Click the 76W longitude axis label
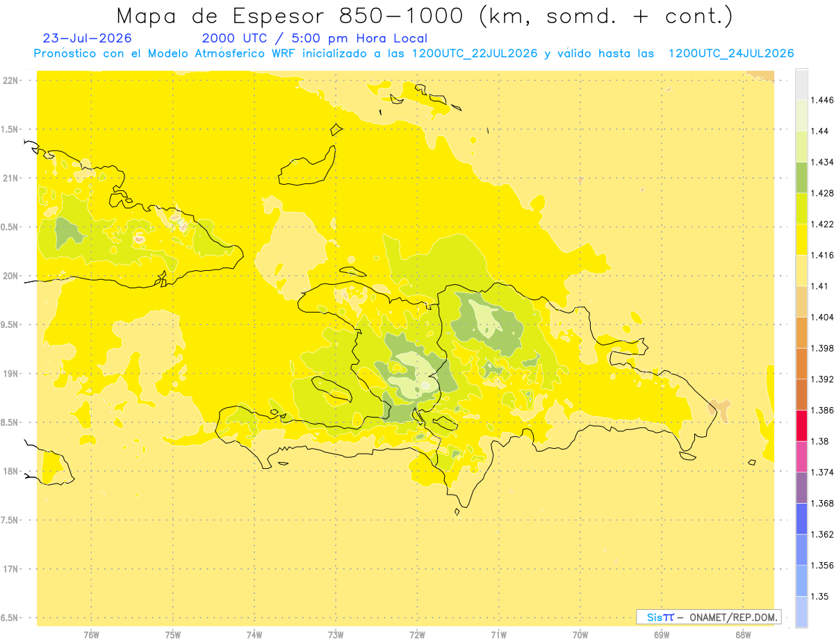834x644 pixels. pyautogui.click(x=91, y=635)
